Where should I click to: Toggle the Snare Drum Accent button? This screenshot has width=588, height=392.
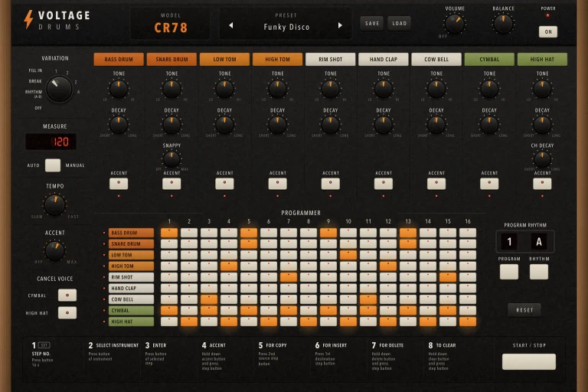click(171, 184)
